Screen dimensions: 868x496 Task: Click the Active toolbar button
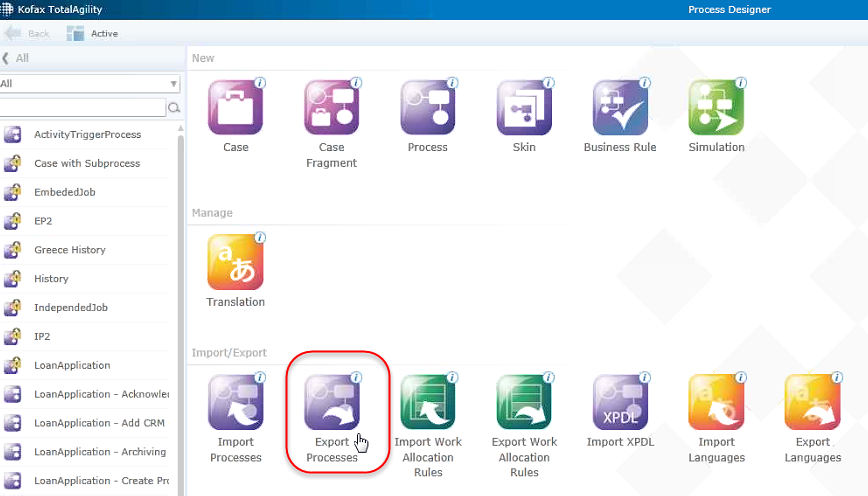[x=92, y=33]
